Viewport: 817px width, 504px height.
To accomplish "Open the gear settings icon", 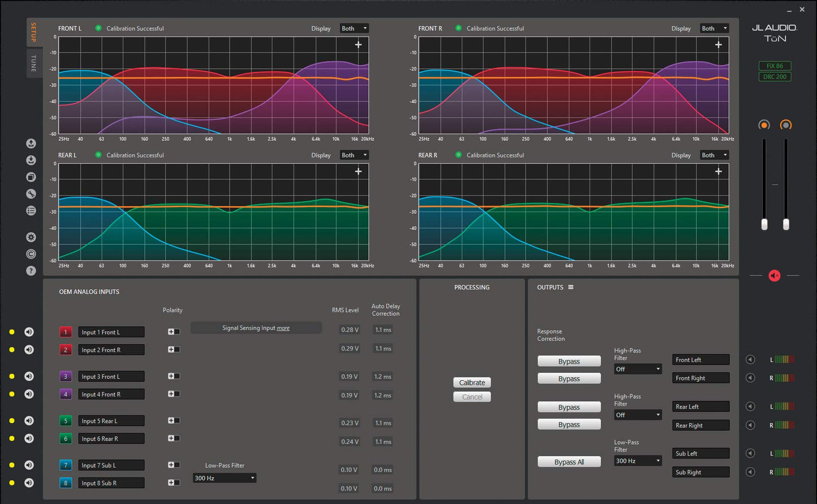I will (31, 237).
